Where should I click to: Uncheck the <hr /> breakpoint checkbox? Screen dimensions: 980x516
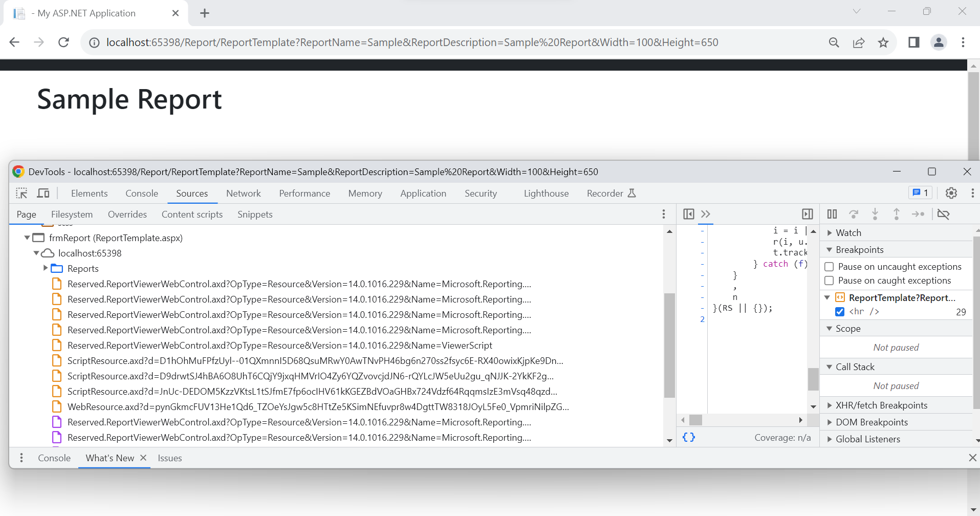(x=840, y=311)
